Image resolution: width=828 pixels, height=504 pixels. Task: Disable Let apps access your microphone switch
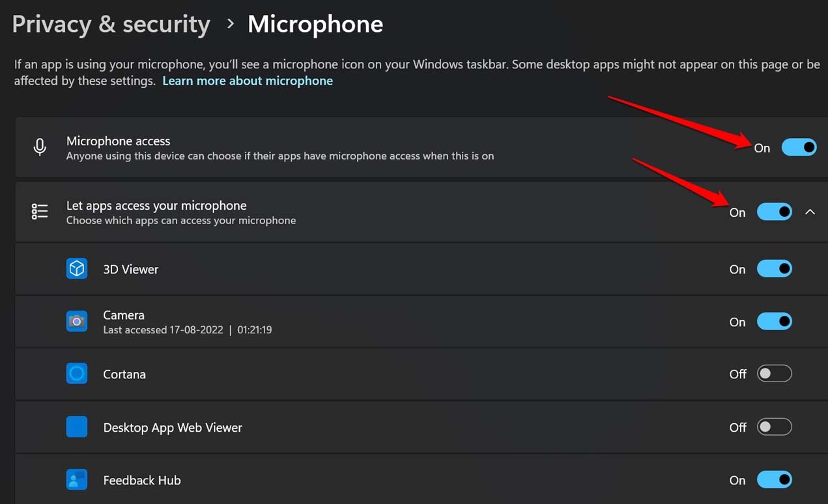774,212
